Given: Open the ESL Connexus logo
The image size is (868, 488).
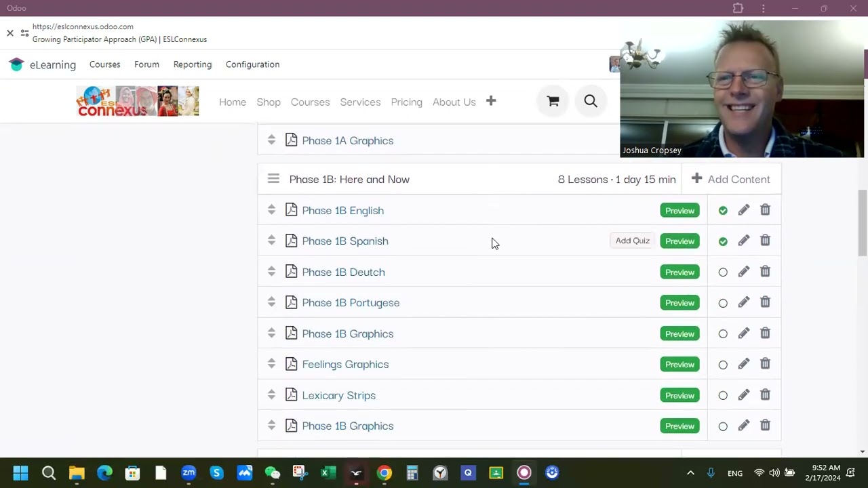Looking at the screenshot, I should point(138,101).
